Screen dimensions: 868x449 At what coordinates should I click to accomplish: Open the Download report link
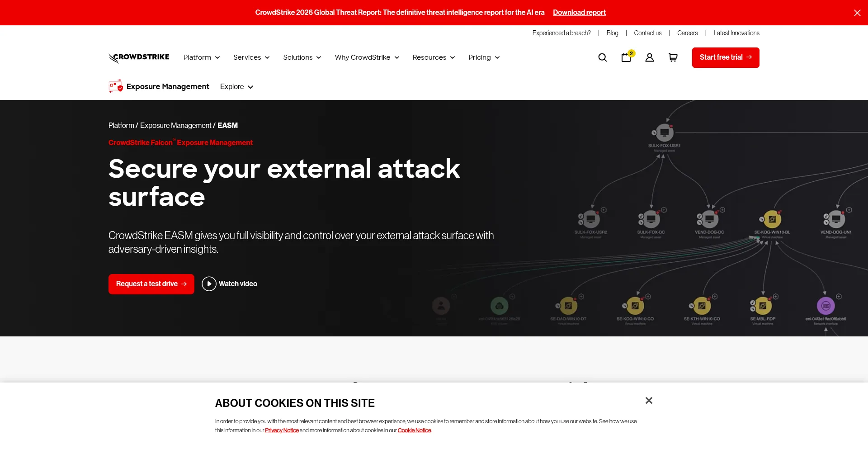pos(579,13)
